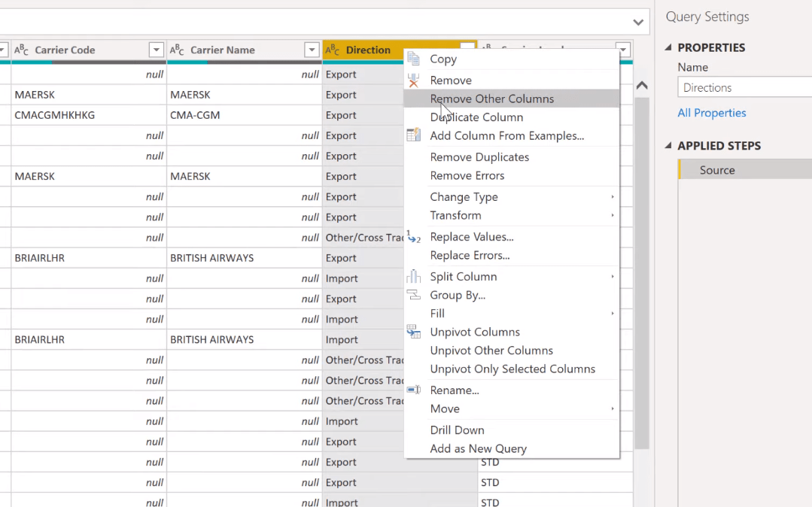Select Remove Other Columns
The image size is (812, 507).
[x=512, y=99]
